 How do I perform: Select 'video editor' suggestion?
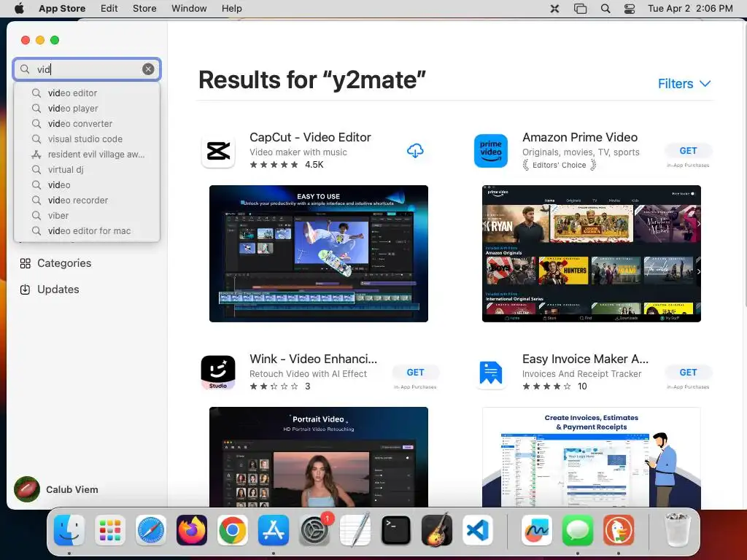88,93
